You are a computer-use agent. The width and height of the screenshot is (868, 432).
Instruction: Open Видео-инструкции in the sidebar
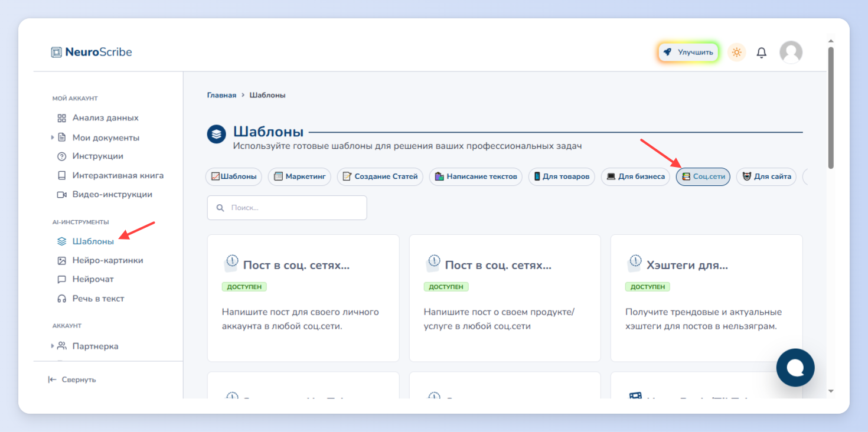105,194
